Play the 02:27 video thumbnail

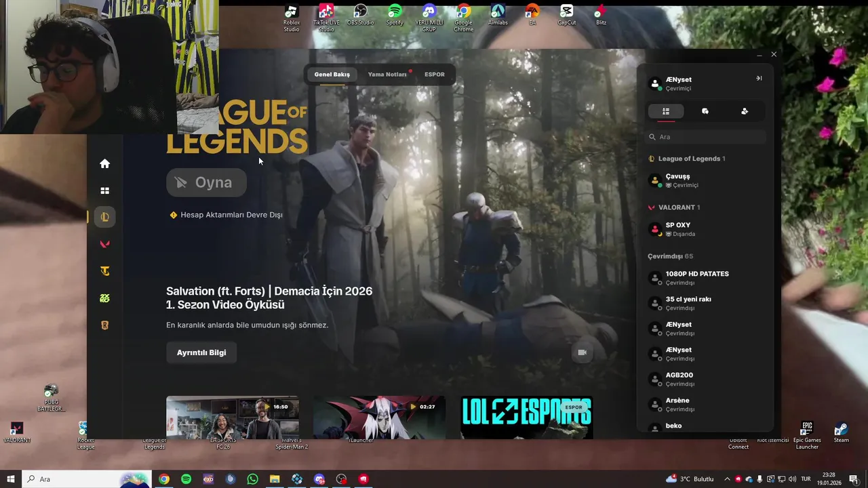click(379, 418)
